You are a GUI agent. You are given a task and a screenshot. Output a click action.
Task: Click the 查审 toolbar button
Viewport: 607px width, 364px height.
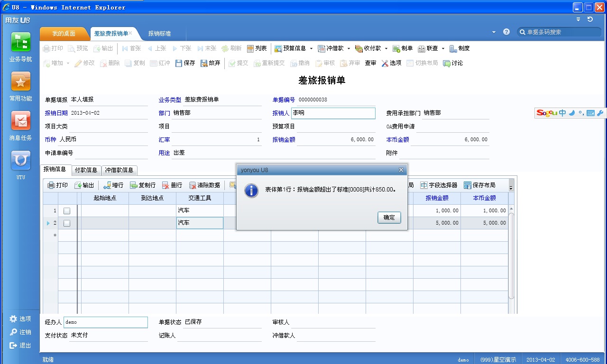coord(370,63)
